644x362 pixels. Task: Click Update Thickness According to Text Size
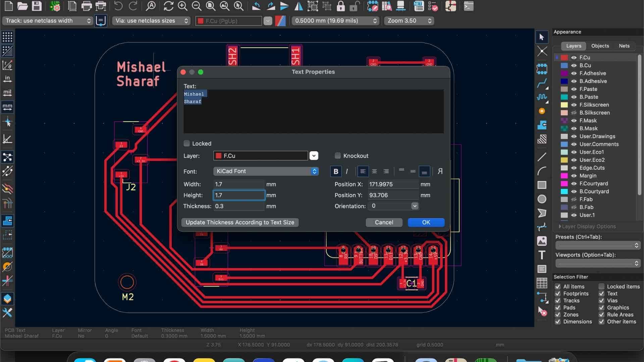coord(240,223)
